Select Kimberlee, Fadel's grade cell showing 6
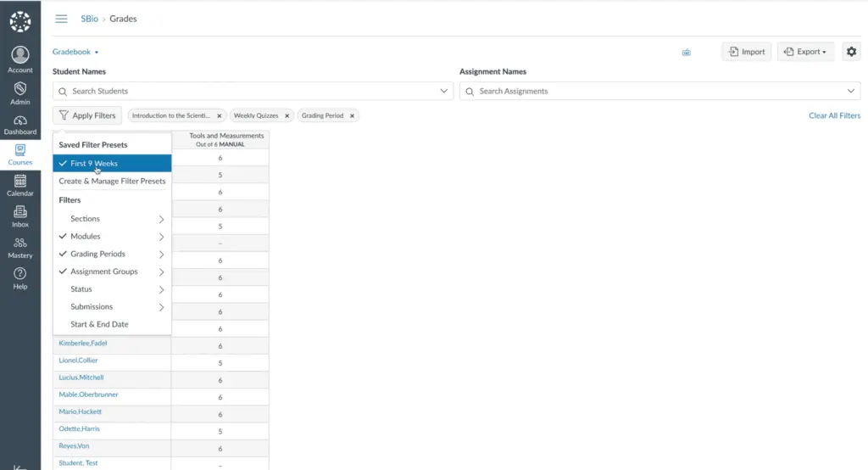The height and width of the screenshot is (470, 868). [x=220, y=346]
